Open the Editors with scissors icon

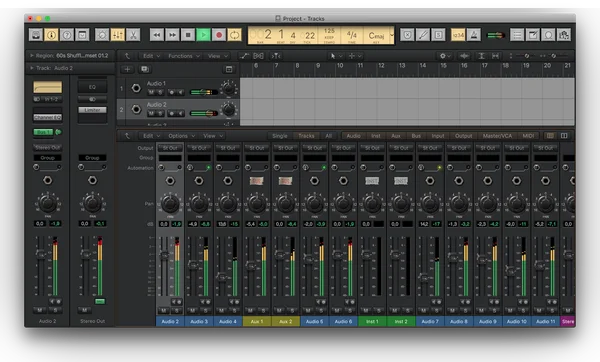(133, 35)
